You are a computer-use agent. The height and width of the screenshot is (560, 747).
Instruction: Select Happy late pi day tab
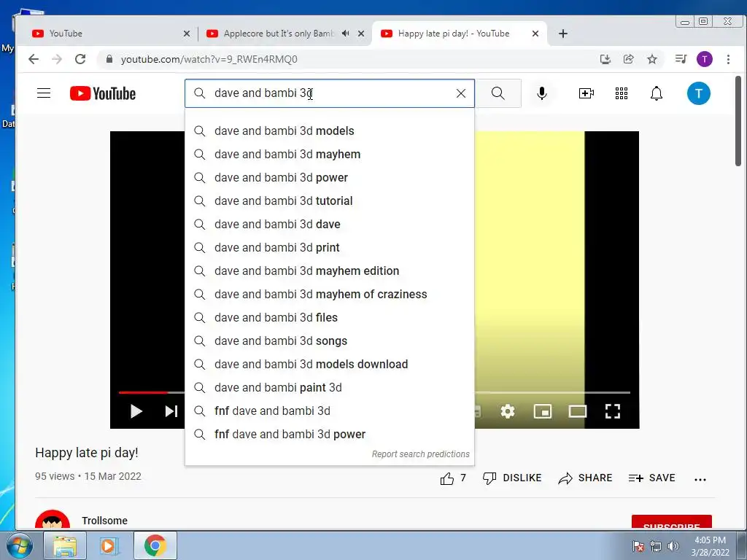click(460, 34)
